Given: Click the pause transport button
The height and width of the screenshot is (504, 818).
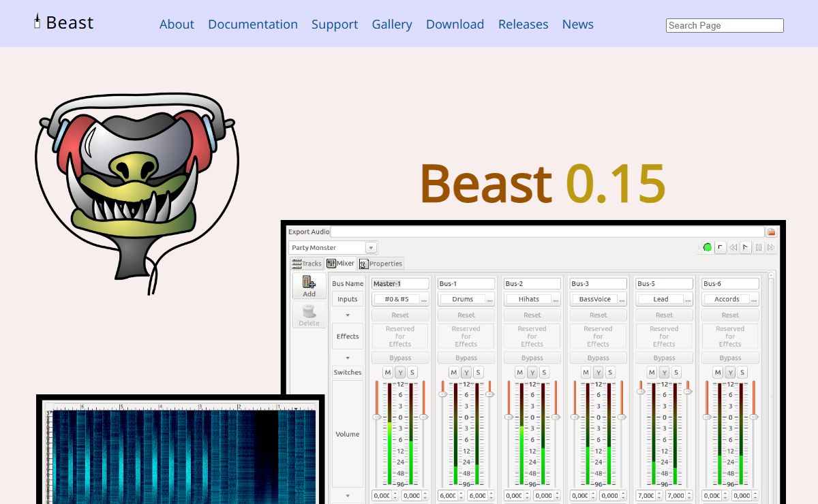Looking at the screenshot, I should point(759,247).
